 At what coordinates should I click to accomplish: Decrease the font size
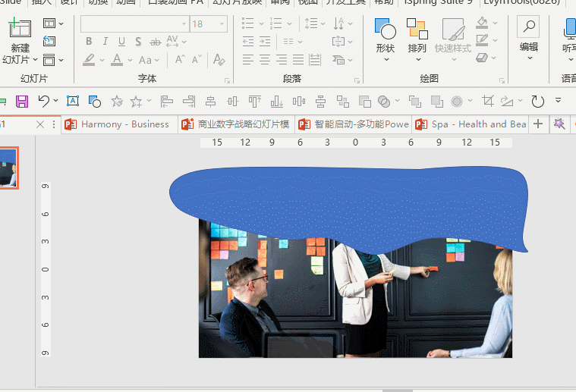[197, 59]
